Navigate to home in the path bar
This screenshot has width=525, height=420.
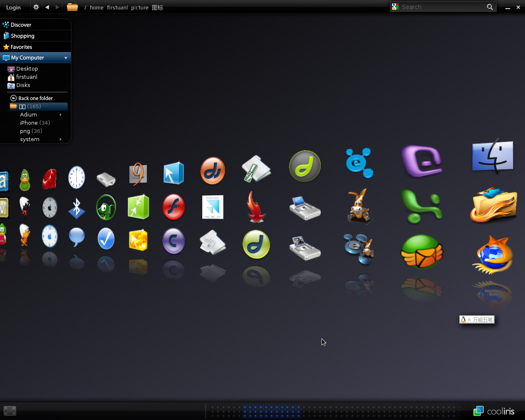click(x=97, y=7)
